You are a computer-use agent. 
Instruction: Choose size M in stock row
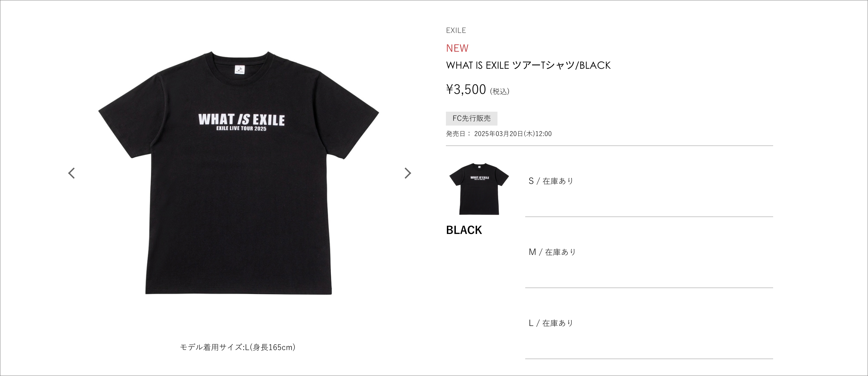(x=649, y=252)
